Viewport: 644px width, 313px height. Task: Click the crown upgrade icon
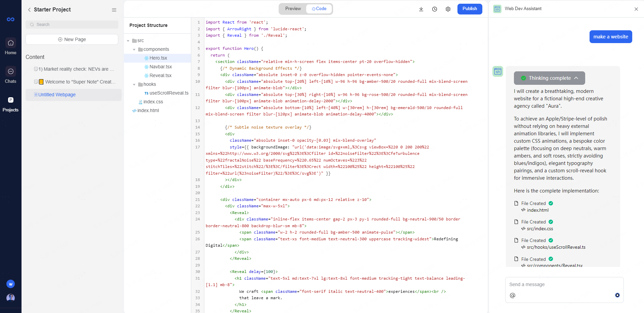point(10,284)
